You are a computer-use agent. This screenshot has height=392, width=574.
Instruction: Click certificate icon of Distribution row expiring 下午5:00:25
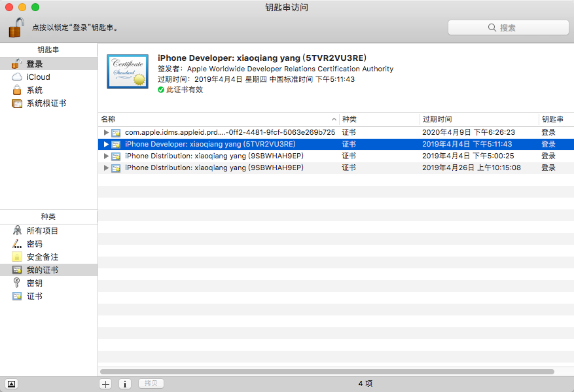pos(116,156)
